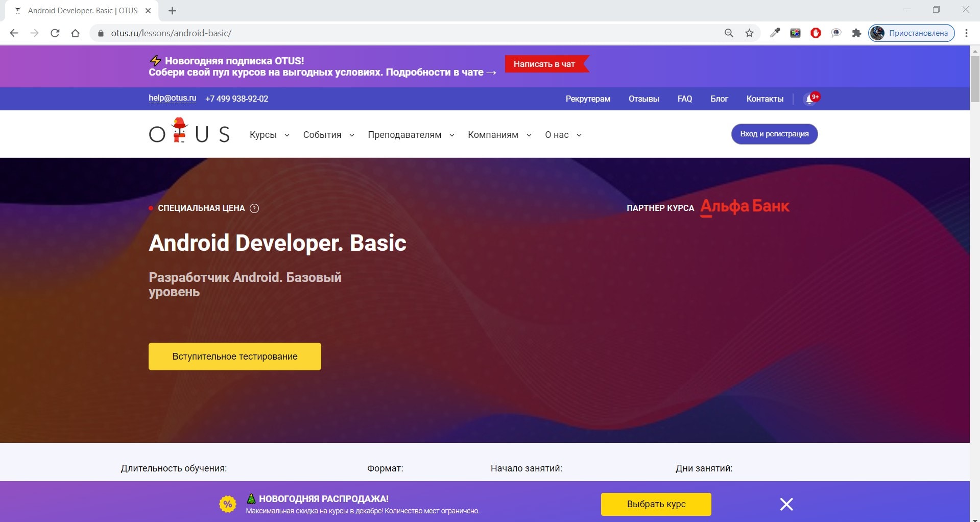Click the red Opera-style shield extension icon

(816, 33)
